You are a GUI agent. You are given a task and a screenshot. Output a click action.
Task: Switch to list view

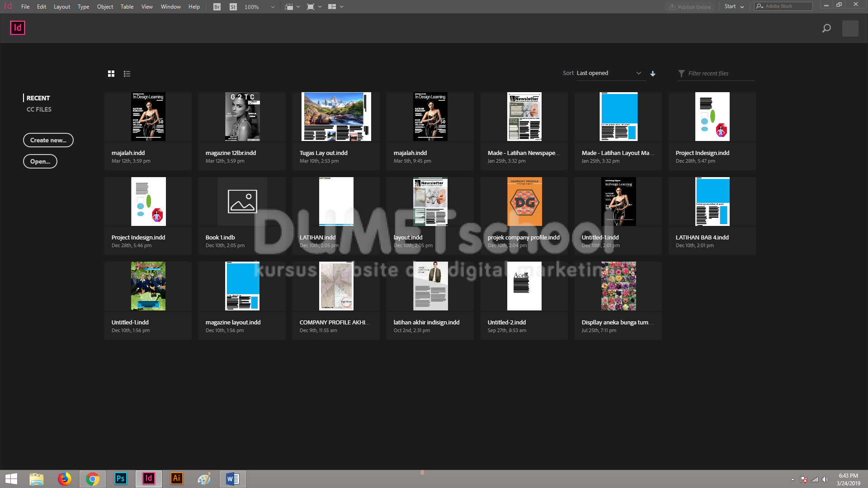[127, 74]
